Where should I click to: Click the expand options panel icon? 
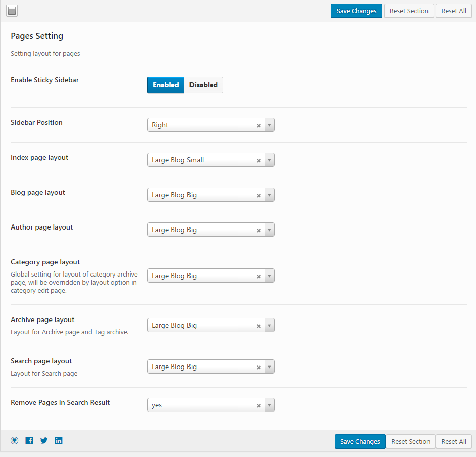(12, 11)
